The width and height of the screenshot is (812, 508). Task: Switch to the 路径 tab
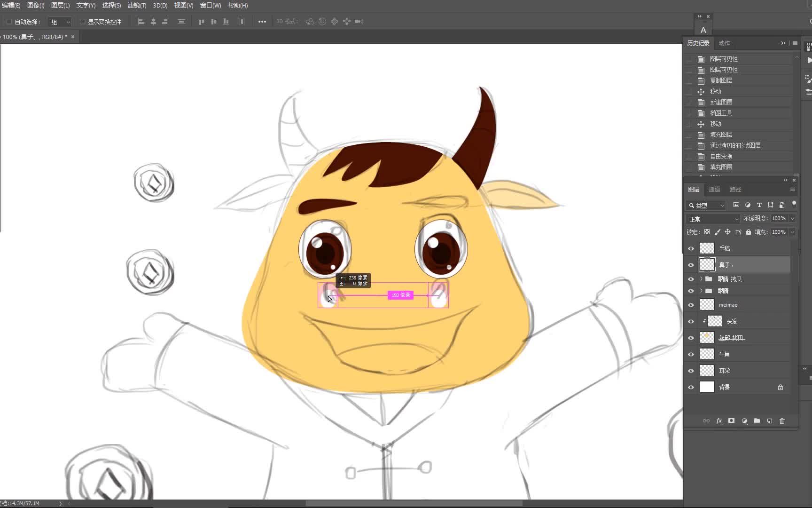click(735, 189)
